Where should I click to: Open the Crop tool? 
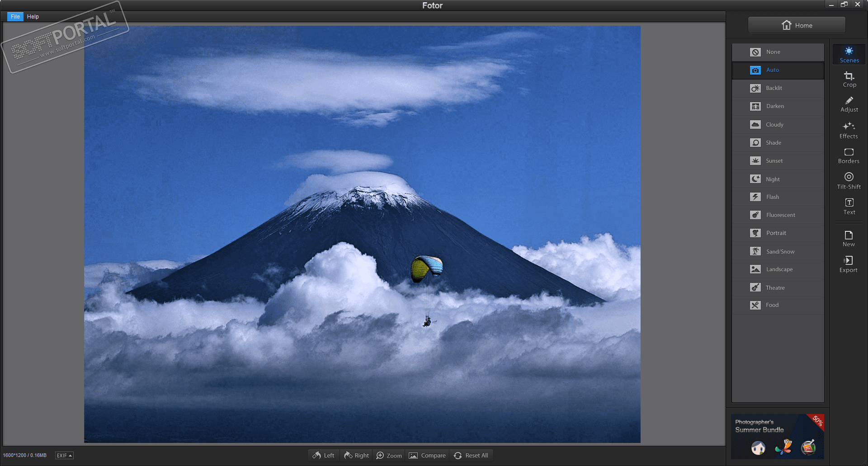pos(849,80)
